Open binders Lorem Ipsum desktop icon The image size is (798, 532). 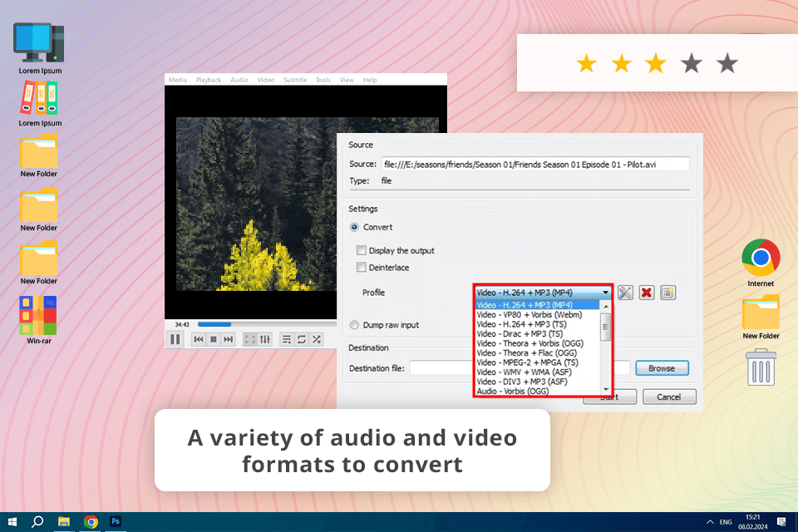click(40, 103)
